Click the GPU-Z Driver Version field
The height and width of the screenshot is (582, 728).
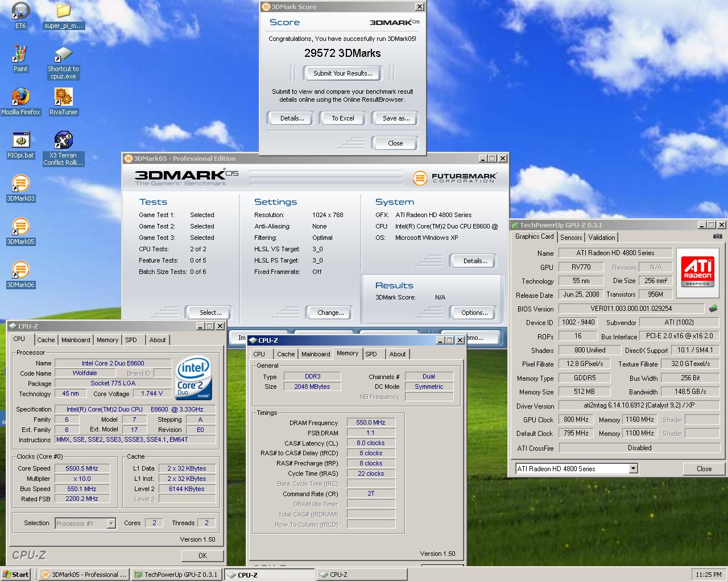(x=640, y=405)
